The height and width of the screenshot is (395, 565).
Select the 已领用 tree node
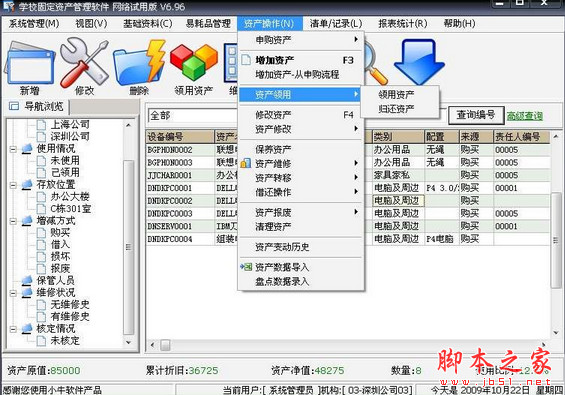coord(65,172)
